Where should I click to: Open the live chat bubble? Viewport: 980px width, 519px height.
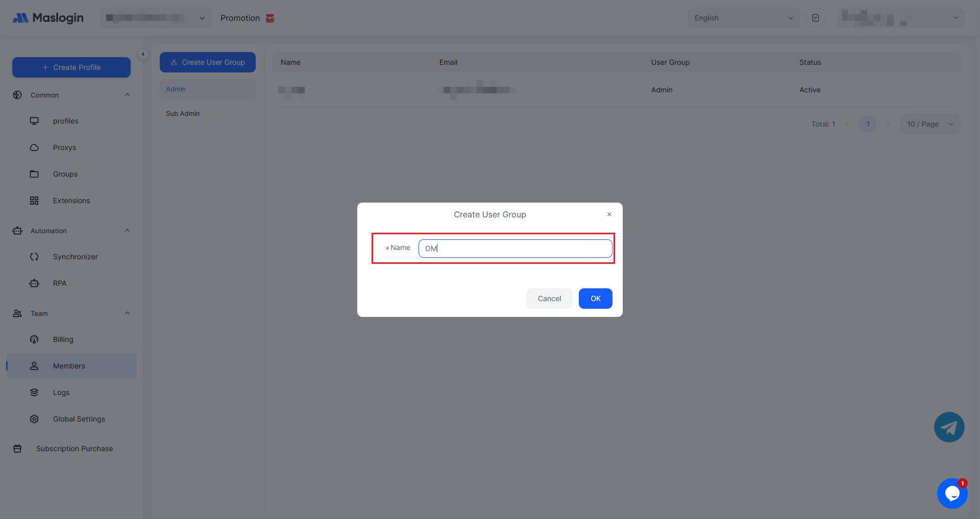click(x=952, y=493)
